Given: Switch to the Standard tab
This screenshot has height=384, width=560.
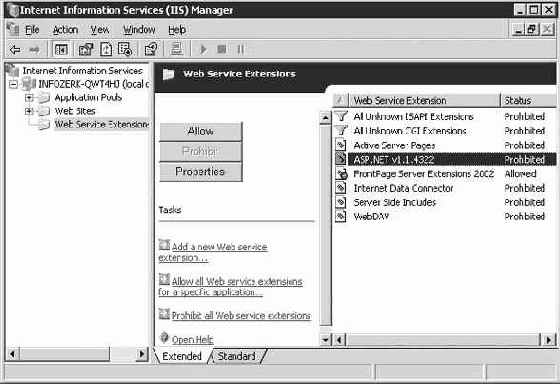Looking at the screenshot, I should click(236, 356).
